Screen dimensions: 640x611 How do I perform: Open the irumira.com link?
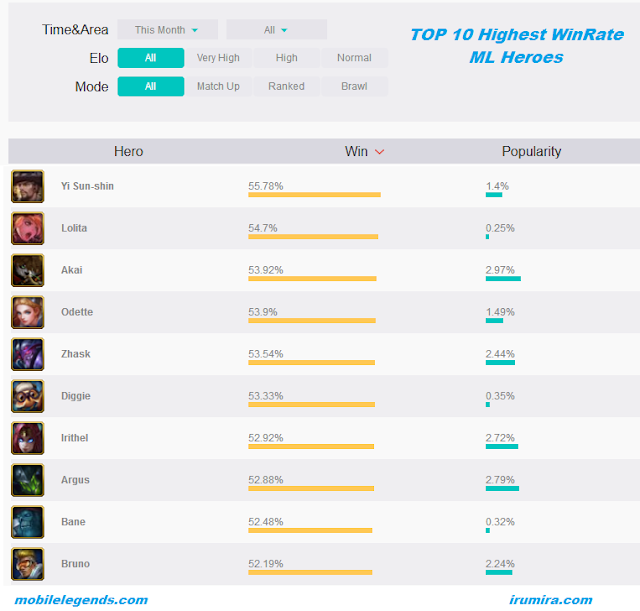551,600
